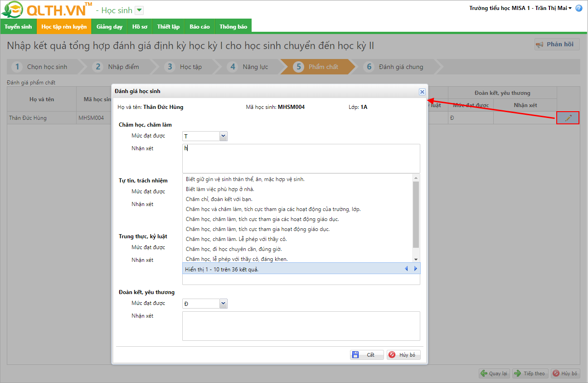
Task: Click the Nhận xét textbox for Đoàn kết, yêu thương
Action: (301, 326)
